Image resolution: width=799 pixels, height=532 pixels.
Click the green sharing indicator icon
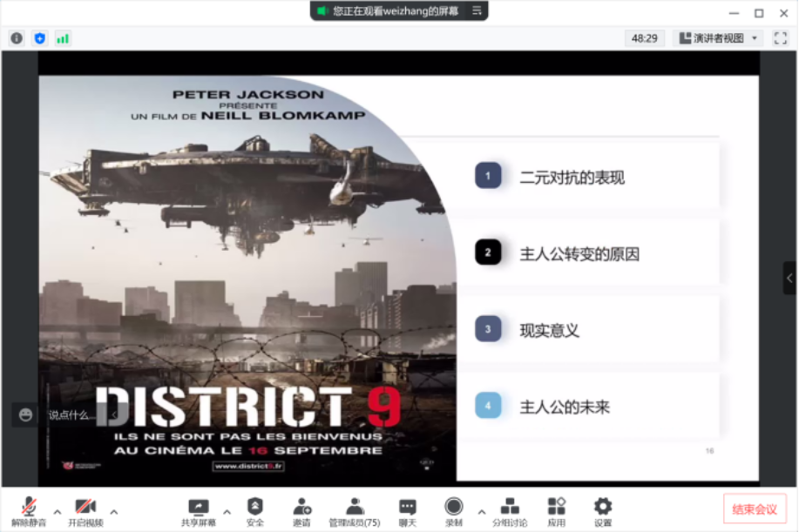[x=322, y=10]
